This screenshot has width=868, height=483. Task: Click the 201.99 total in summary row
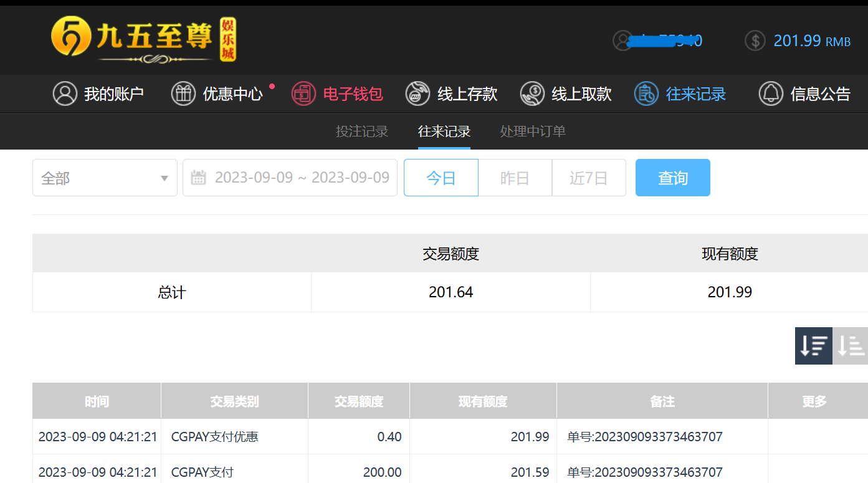(730, 292)
